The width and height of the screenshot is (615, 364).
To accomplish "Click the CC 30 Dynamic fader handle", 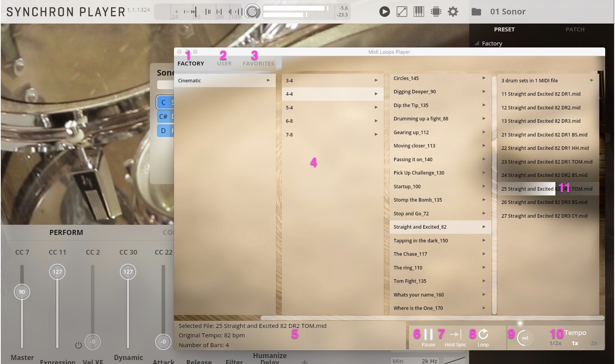I will click(128, 272).
